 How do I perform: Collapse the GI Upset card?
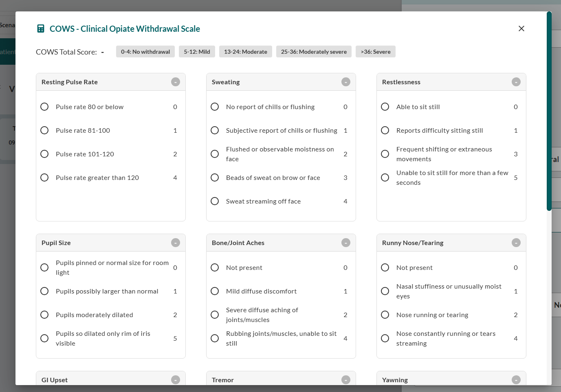coord(176,380)
